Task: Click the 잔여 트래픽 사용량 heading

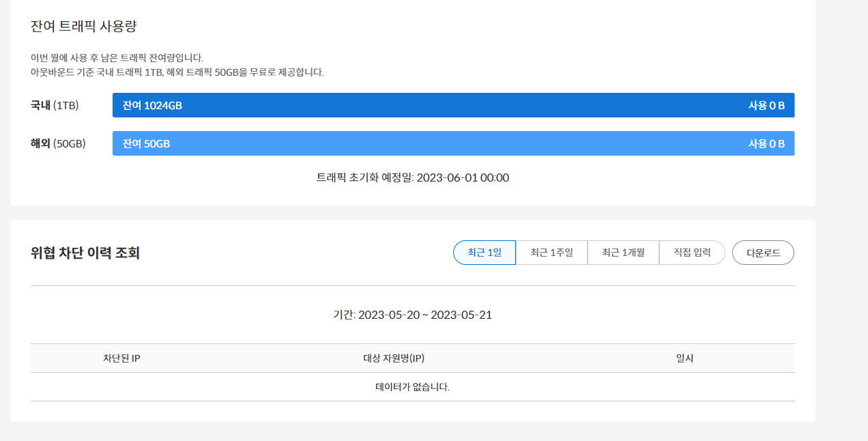Action: coord(85,27)
